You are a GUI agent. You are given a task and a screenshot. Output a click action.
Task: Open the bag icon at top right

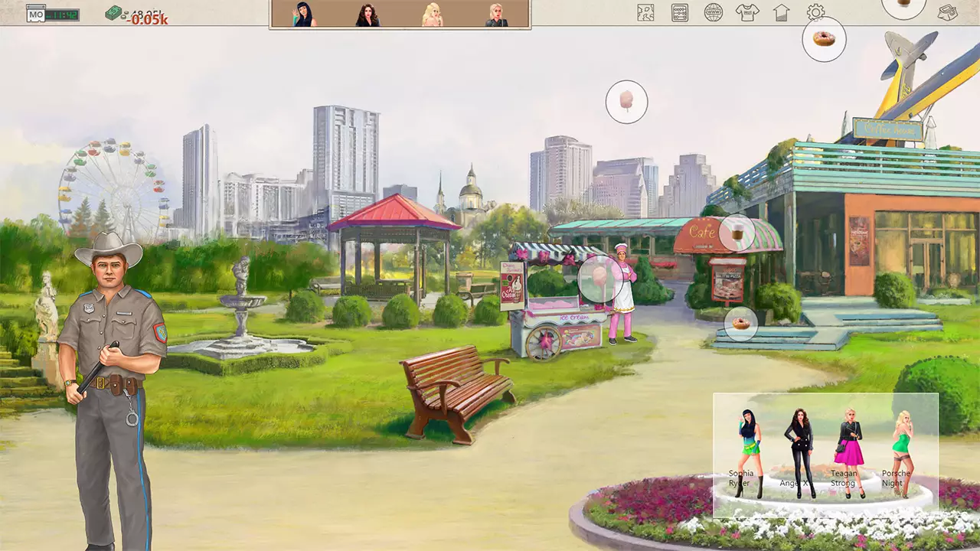(x=948, y=12)
